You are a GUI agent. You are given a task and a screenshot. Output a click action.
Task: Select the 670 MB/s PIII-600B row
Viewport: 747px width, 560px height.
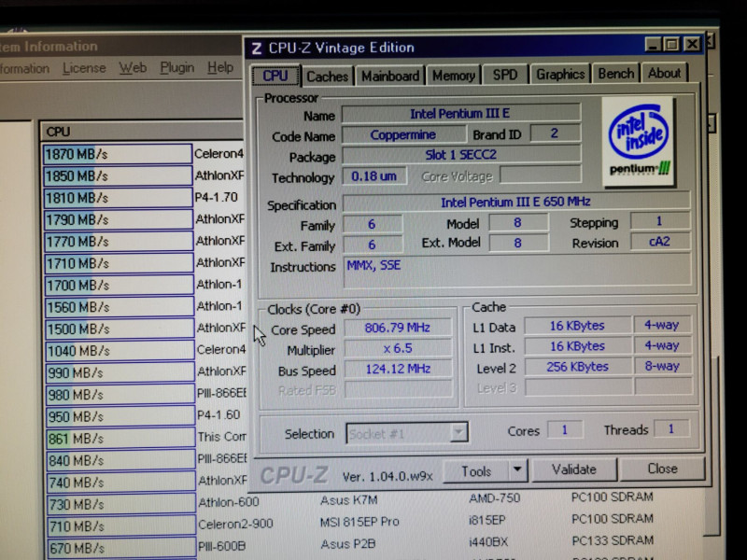click(x=121, y=548)
